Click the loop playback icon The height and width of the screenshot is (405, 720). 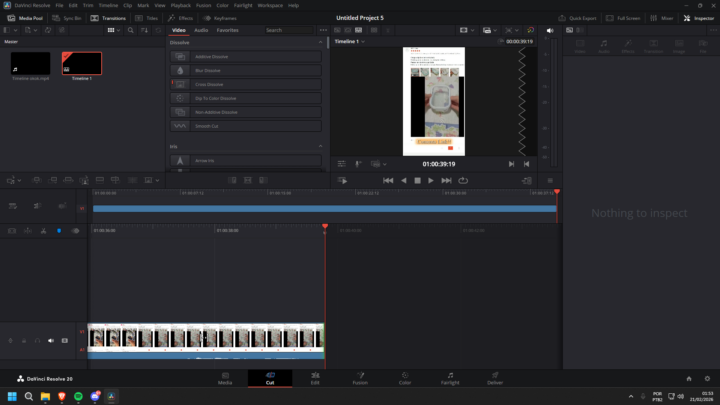click(463, 180)
